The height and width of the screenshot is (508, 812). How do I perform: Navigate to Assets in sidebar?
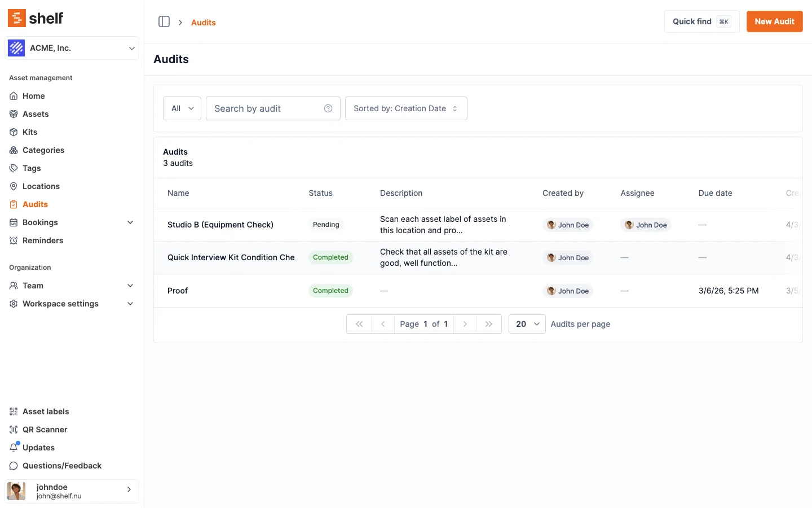36,114
